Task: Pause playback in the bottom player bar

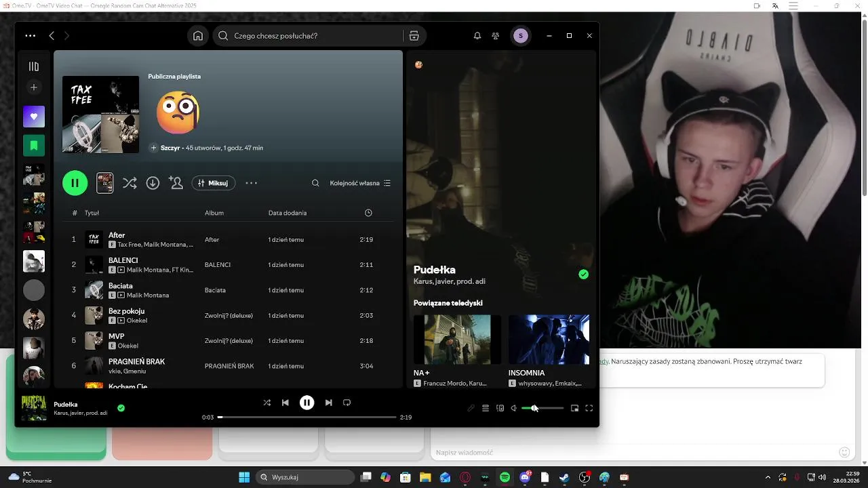Action: (307, 403)
